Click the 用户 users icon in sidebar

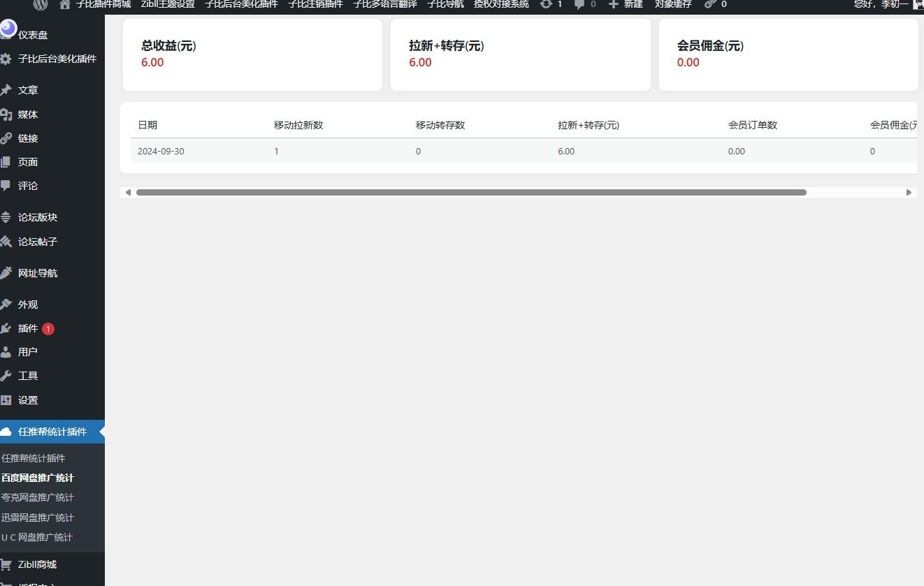point(6,352)
